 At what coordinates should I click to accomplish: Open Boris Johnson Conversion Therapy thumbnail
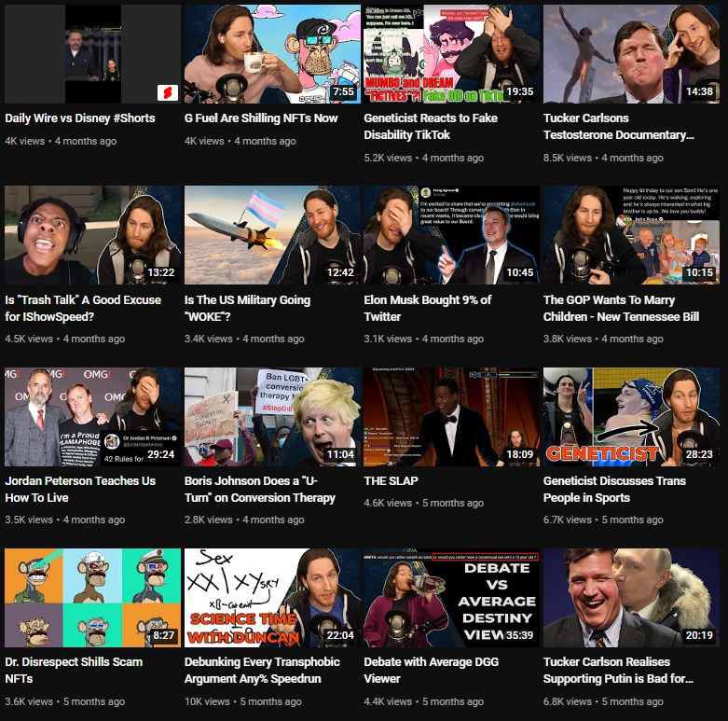(x=272, y=417)
